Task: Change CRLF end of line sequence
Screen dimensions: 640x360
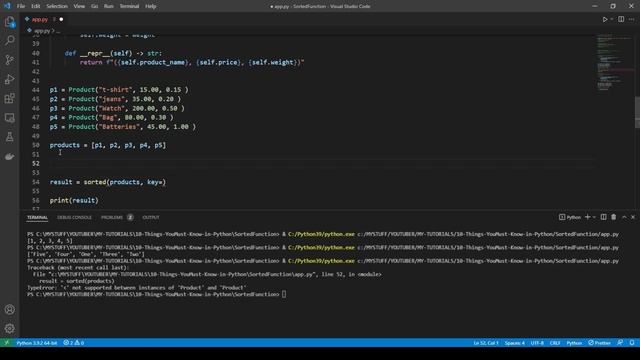Action: pos(555,343)
